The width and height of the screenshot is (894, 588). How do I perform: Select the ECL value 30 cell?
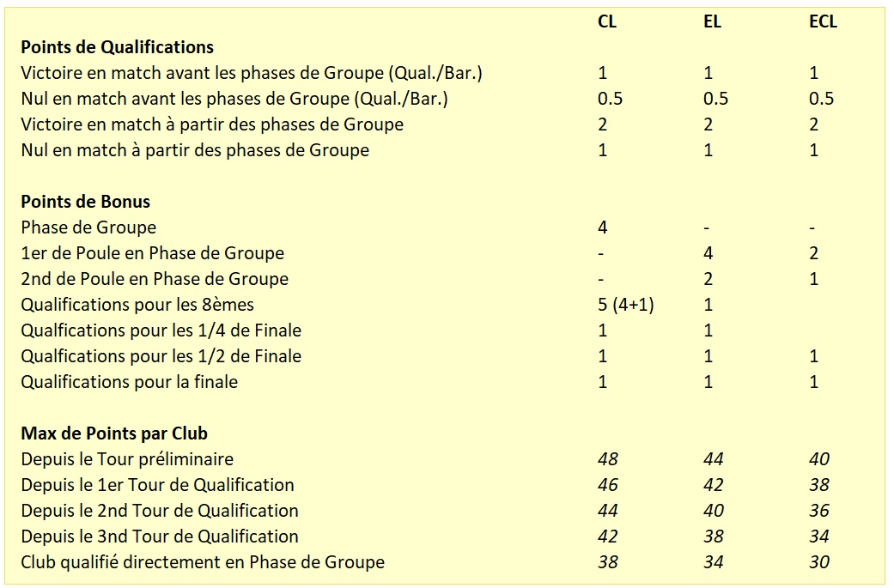(x=818, y=562)
